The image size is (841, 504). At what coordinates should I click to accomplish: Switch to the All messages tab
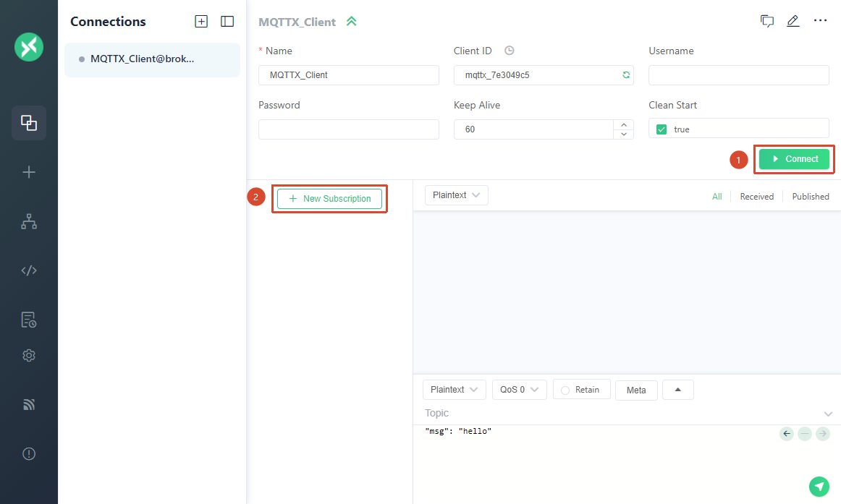tap(717, 197)
